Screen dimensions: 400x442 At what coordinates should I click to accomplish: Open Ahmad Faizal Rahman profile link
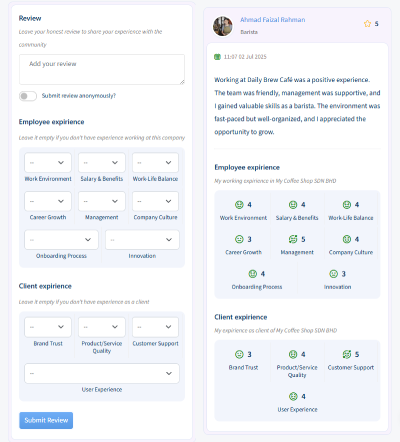273,20
